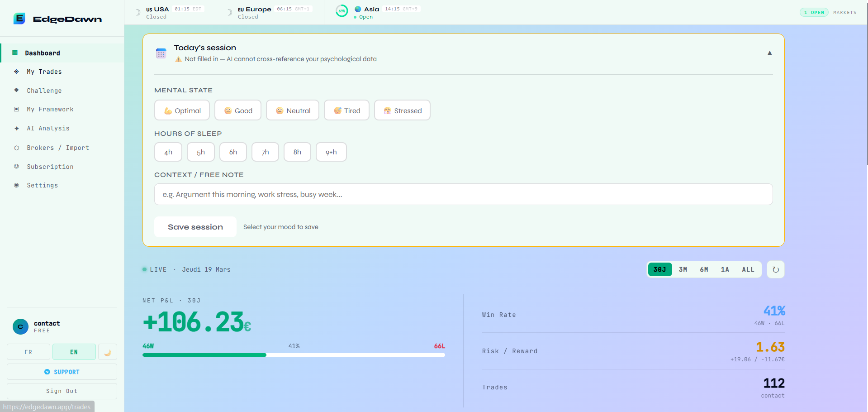This screenshot has height=412, width=868.
Task: Click the USA market moon icon
Action: click(x=138, y=13)
